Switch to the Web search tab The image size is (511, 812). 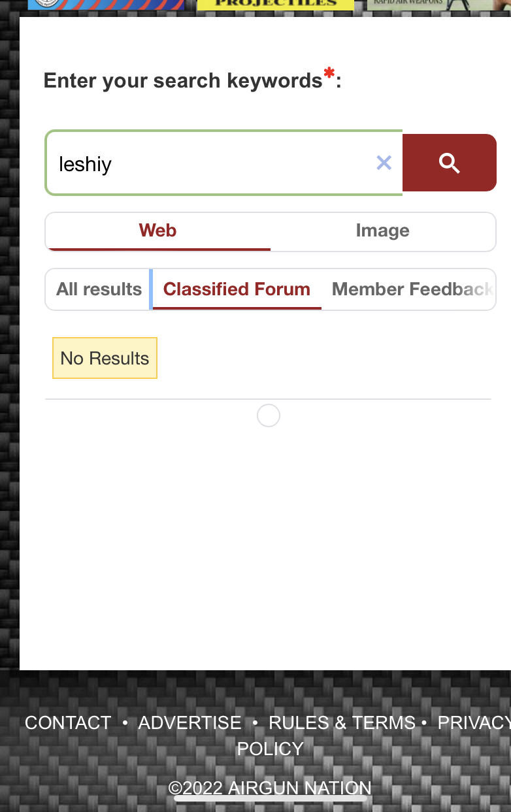pos(157,231)
